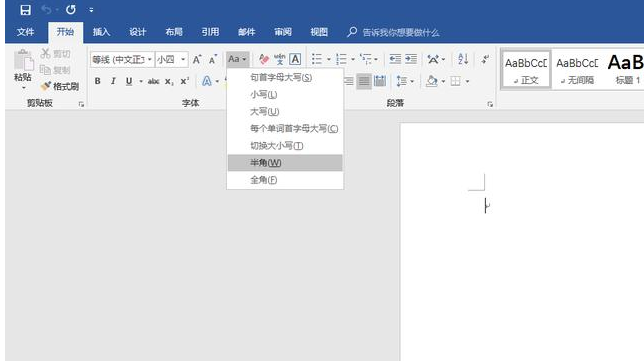Click the Save icon in quick access toolbar
The width and height of the screenshot is (644, 361).
pyautogui.click(x=25, y=10)
